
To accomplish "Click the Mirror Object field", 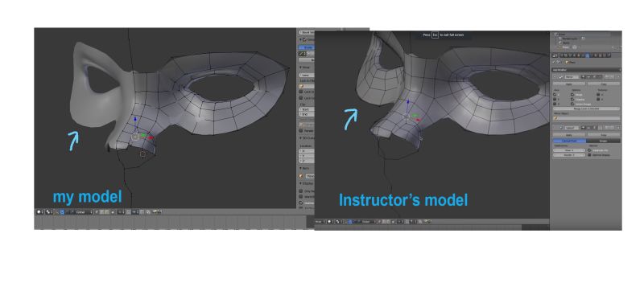I will pyautogui.click(x=587, y=118).
